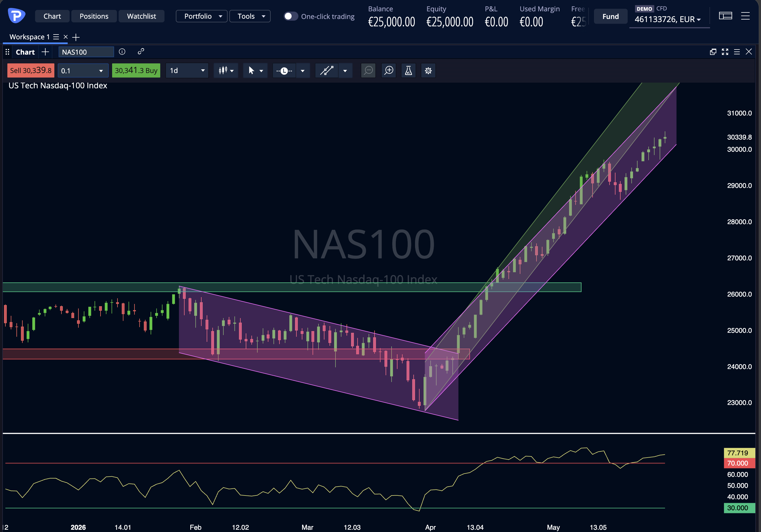Detach chart panel into new window
This screenshot has width=761, height=532.
click(x=713, y=52)
